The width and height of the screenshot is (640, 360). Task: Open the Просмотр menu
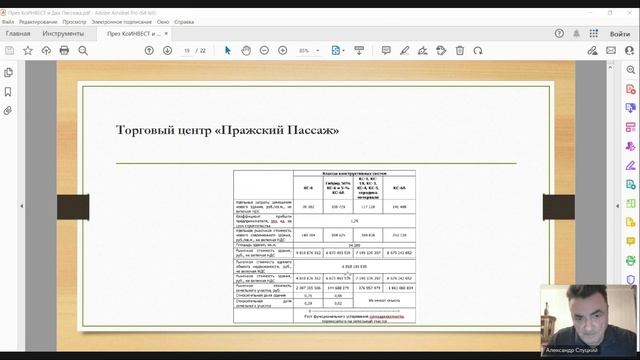[74, 22]
